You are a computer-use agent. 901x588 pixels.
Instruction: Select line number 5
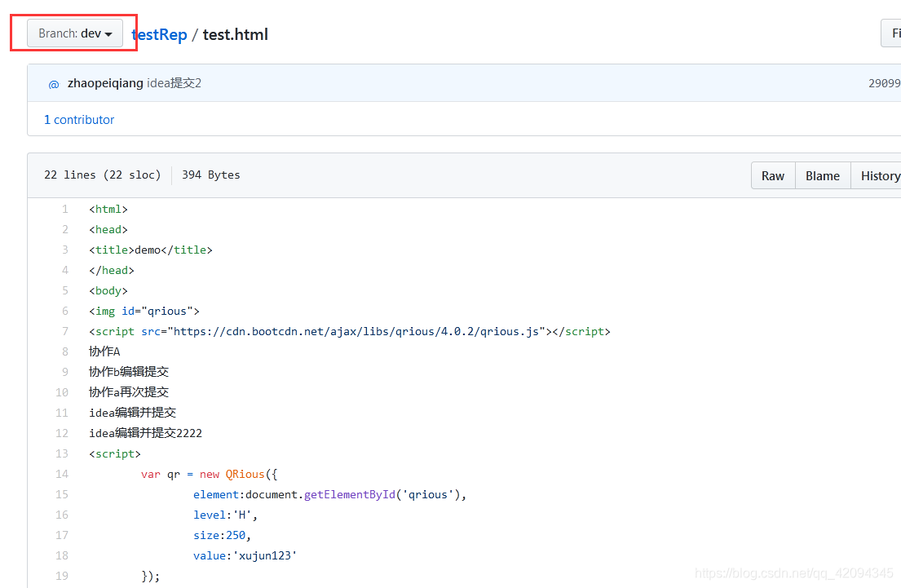pyautogui.click(x=65, y=291)
